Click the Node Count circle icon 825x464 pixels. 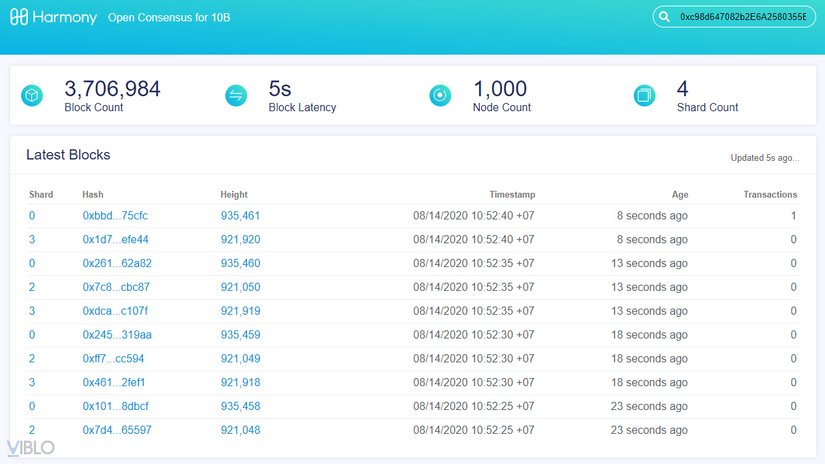(x=440, y=95)
